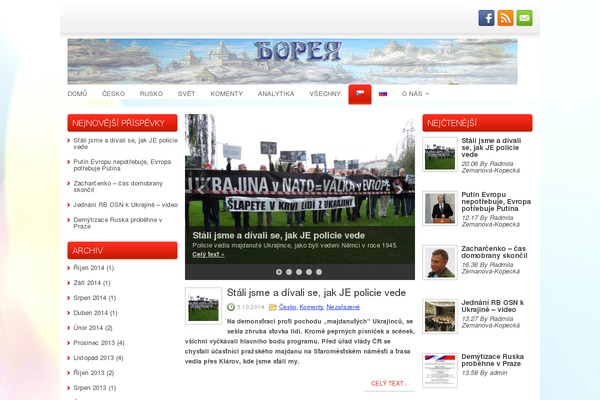The image size is (600, 400).
Task: Open archive Září 2014
Action: (92, 283)
